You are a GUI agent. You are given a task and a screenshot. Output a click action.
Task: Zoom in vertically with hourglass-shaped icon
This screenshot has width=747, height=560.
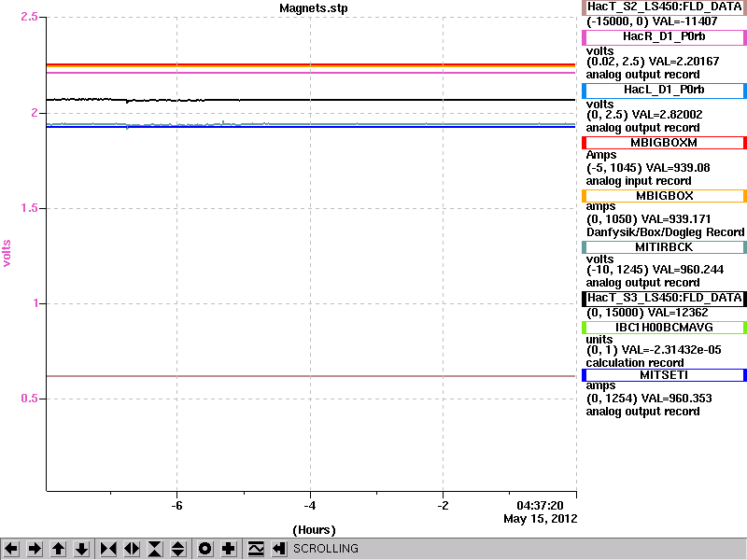[155, 549]
